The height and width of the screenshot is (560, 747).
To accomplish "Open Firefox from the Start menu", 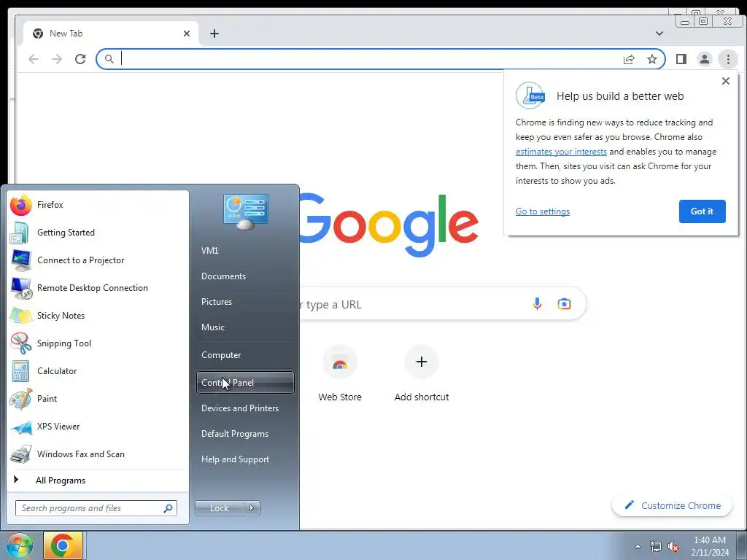I will [x=98, y=205].
